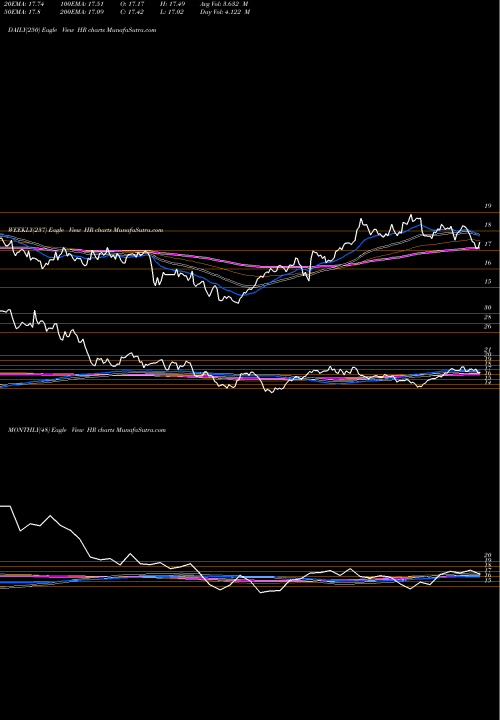This screenshot has width=500, height=720.
Task: Click the WEEKLY(287) Eagle View chart title
Action: (x=85, y=230)
